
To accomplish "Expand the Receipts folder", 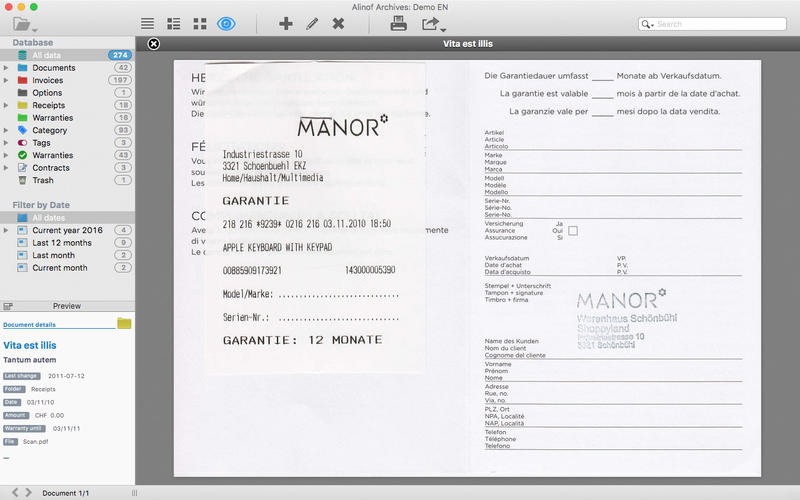I will [x=6, y=105].
